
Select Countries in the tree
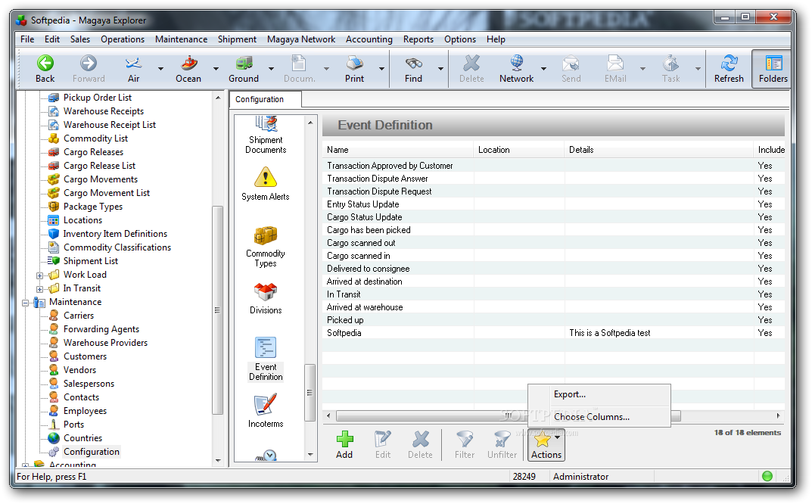tap(82, 439)
